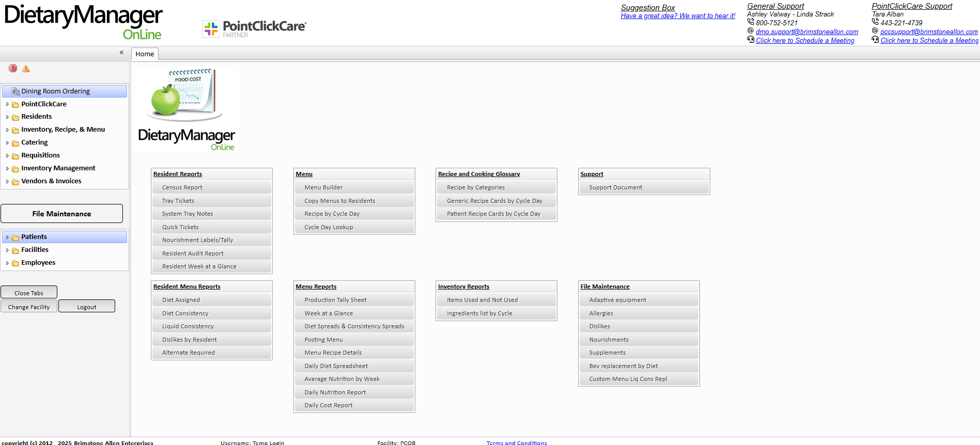Expand the Residents tree node

pyautogui.click(x=7, y=117)
